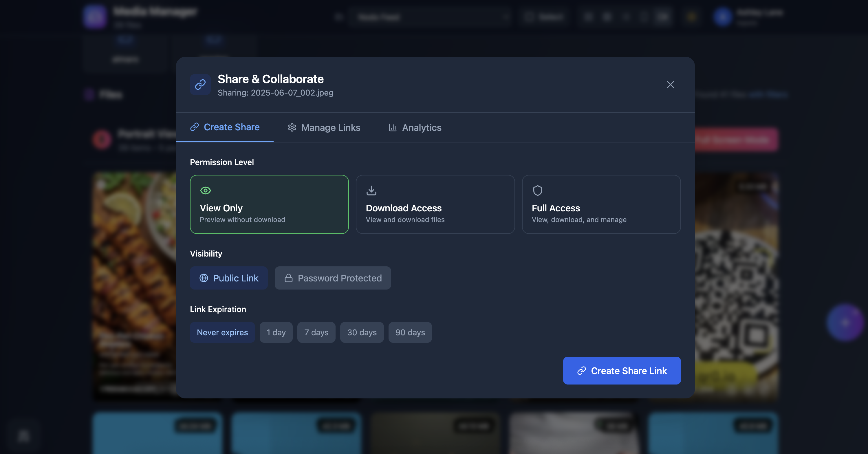The height and width of the screenshot is (454, 868).
Task: Click the download arrow icon in Download Access
Action: click(371, 191)
